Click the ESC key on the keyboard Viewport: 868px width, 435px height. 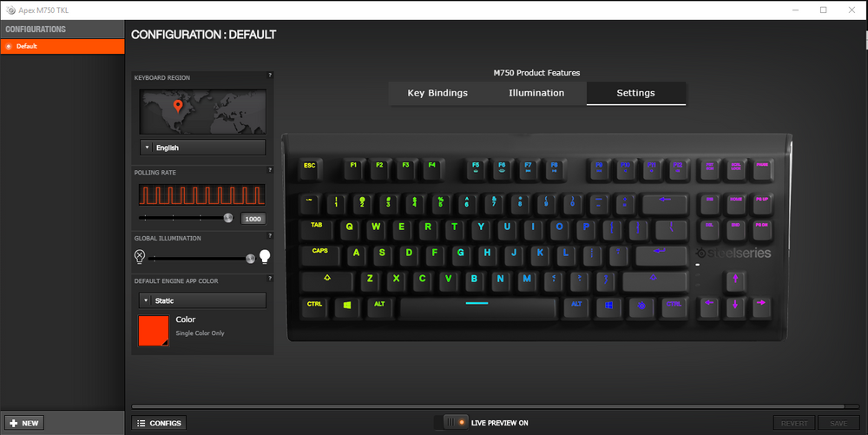pos(310,168)
